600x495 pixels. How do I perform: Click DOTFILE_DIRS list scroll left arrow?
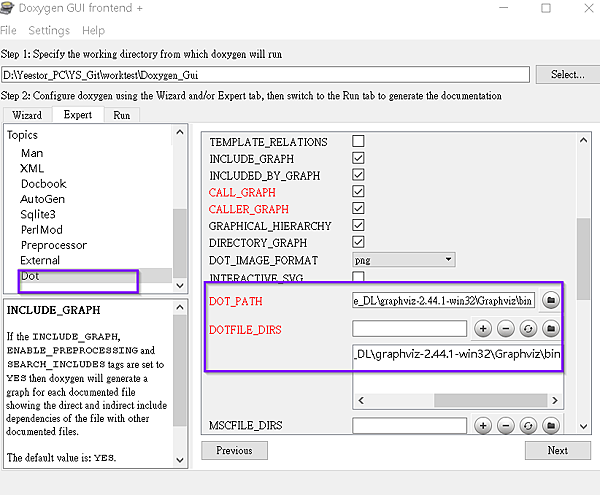361,401
